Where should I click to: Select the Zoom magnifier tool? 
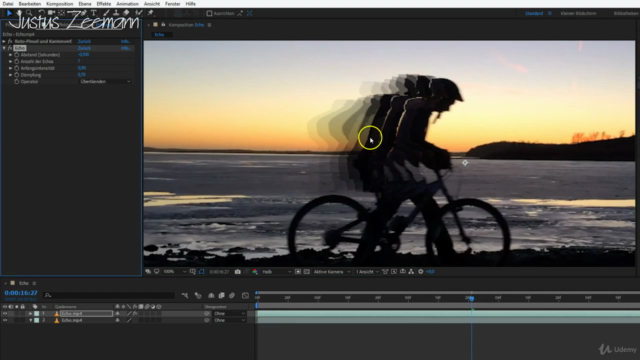[29, 13]
